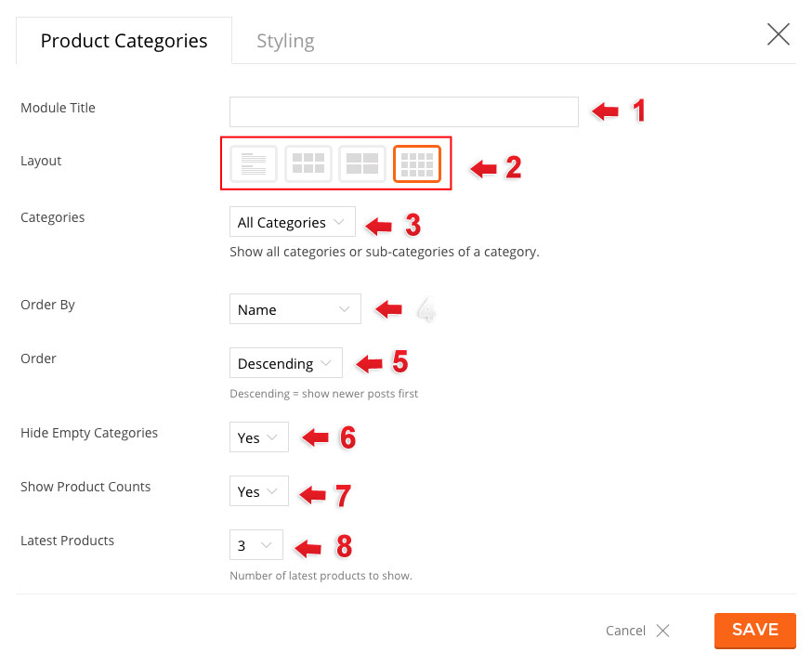The height and width of the screenshot is (665, 812).
Task: Close the dialog with the top X icon
Action: [778, 34]
